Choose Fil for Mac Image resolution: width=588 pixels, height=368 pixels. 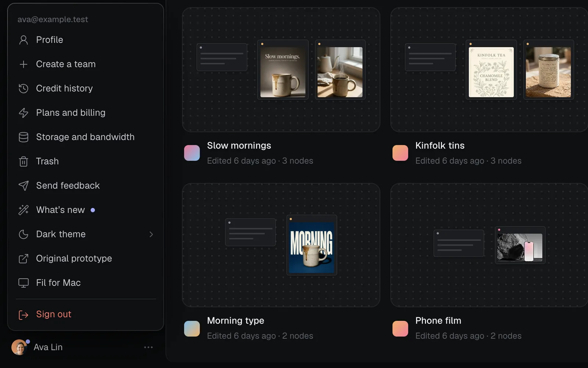click(86, 283)
